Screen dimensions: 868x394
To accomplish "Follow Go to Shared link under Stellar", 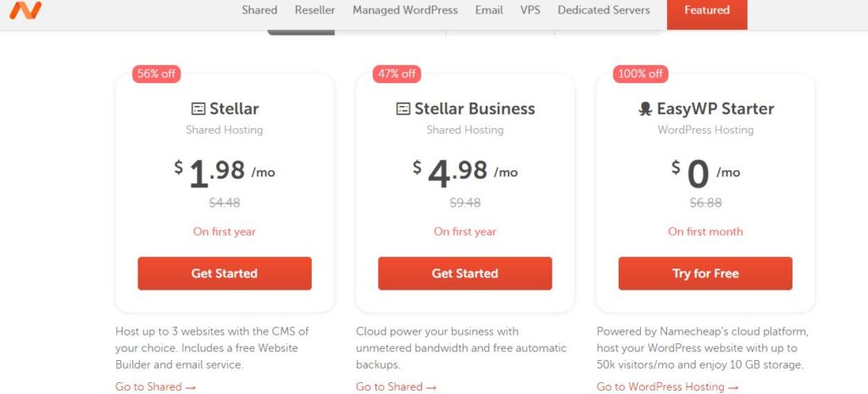I will point(156,387).
